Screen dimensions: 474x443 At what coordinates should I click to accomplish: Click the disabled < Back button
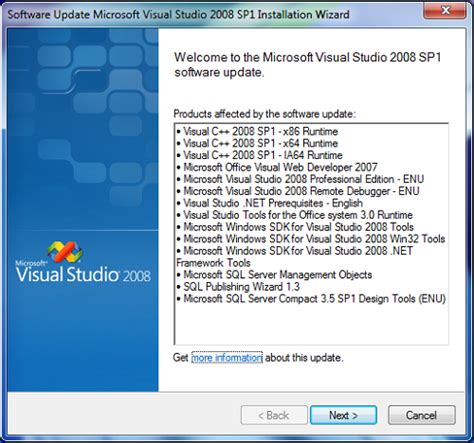point(274,415)
